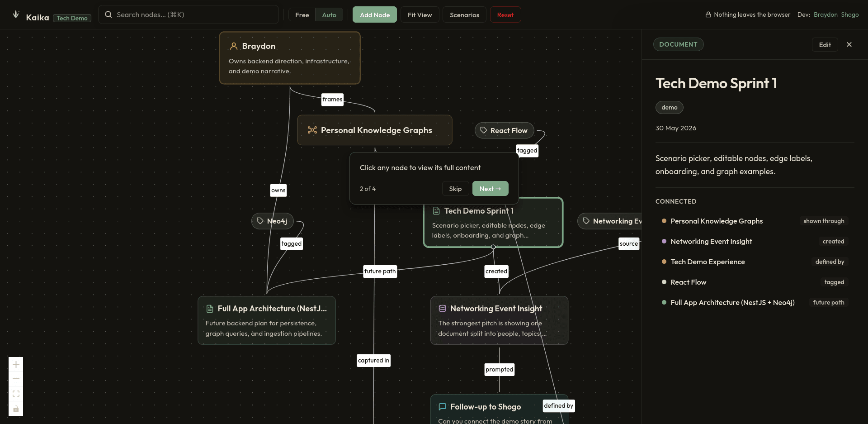868x424 pixels.
Task: Click the 'tagged' label near Neo4j
Action: [292, 243]
